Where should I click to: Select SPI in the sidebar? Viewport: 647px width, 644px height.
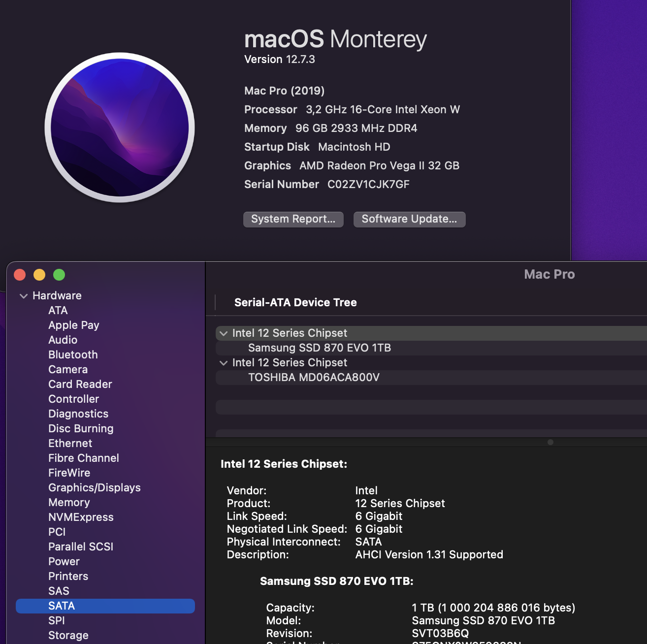57,621
